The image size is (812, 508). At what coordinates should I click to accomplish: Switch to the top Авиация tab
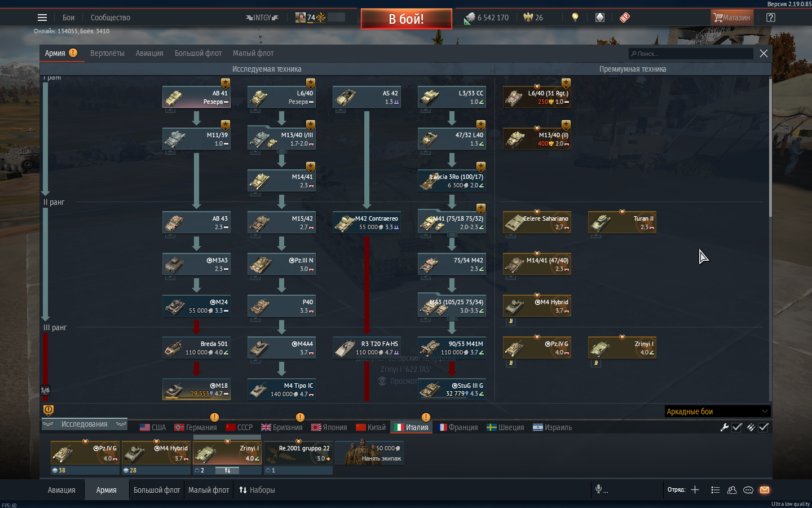[x=149, y=53]
